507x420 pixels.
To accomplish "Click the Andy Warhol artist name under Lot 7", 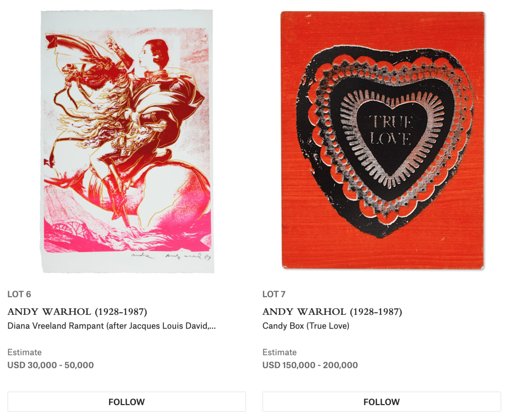I will click(332, 312).
